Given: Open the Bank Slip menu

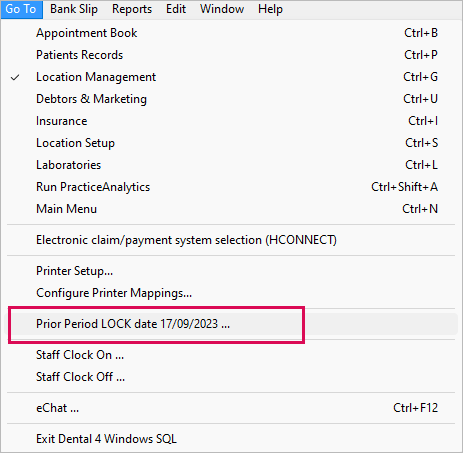Looking at the screenshot, I should click(74, 9).
